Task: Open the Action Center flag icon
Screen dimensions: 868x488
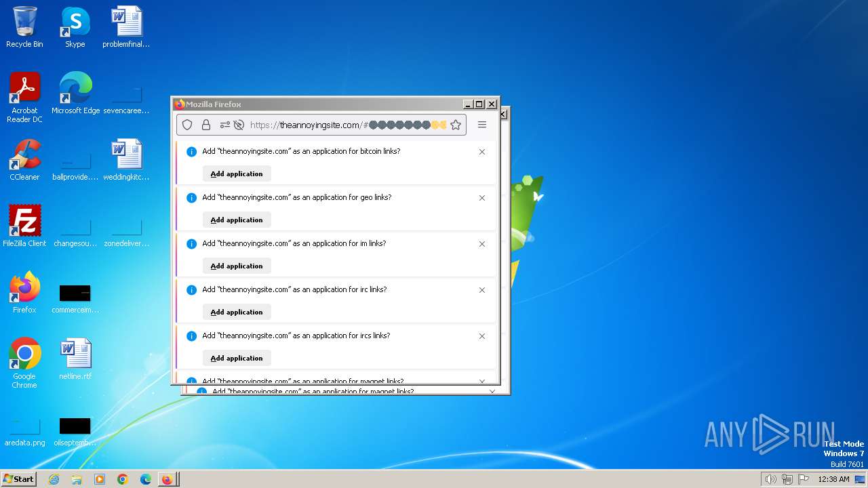Action: pos(804,479)
